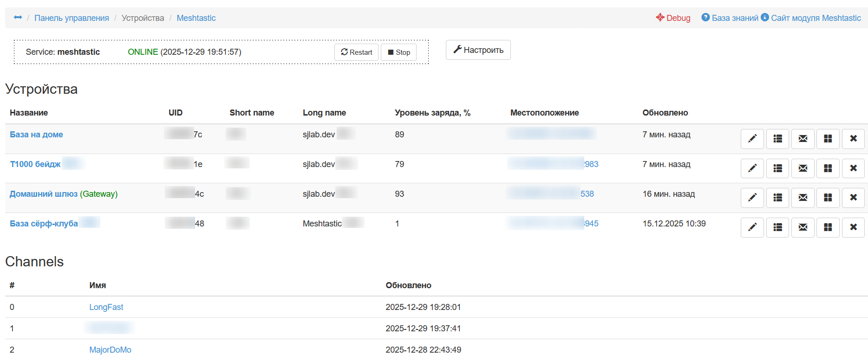The height and width of the screenshot is (361, 868).
Task: Edit База сёрф-клуба with the pencil icon
Action: (752, 228)
